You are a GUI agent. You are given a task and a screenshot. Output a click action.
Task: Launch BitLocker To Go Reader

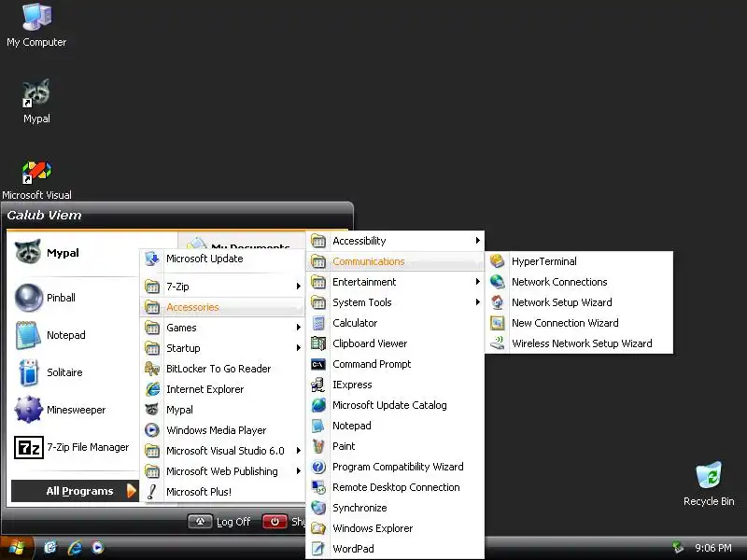[x=222, y=369]
